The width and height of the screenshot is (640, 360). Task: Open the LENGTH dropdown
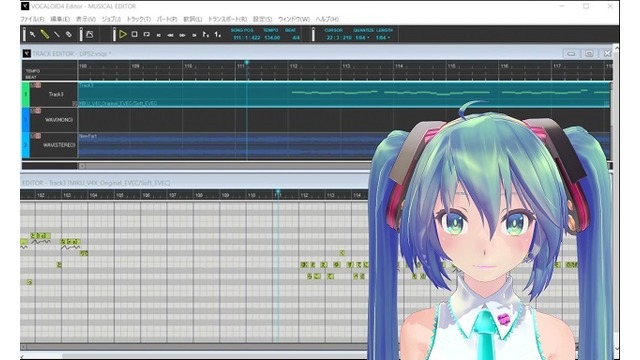tap(383, 38)
